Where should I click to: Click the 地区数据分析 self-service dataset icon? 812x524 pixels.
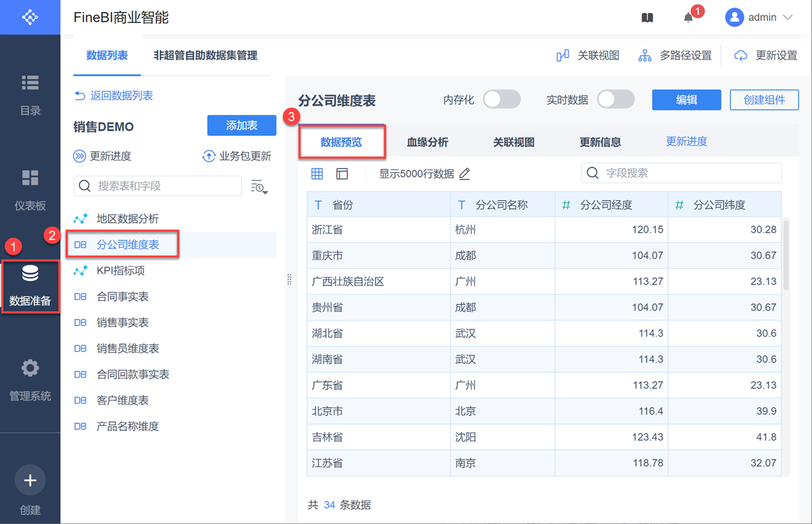tap(81, 219)
